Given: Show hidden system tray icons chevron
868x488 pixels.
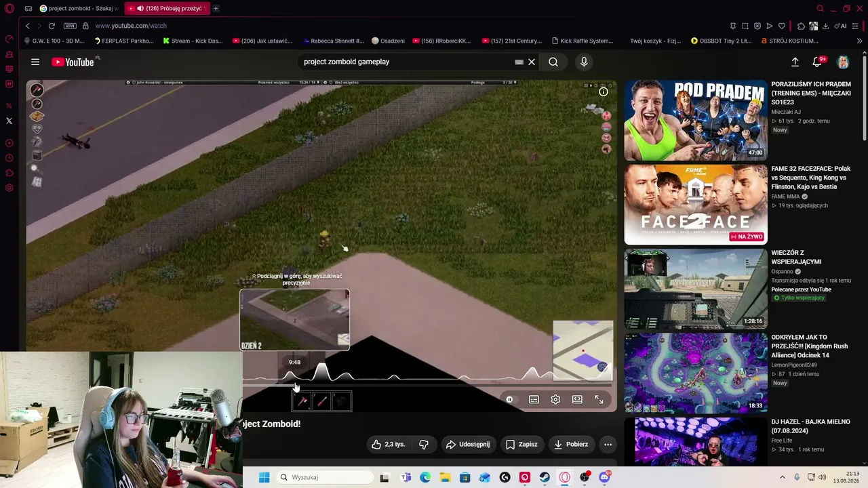Looking at the screenshot, I should pyautogui.click(x=782, y=477).
